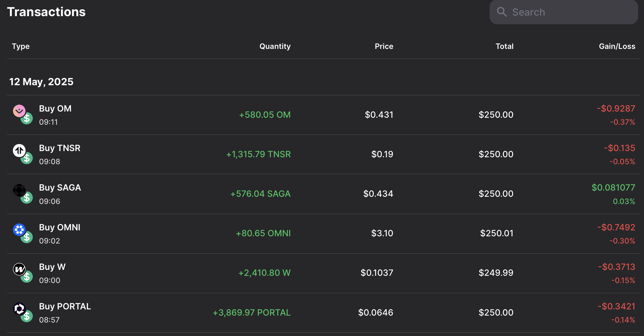Click the PORTAL token icon
The image size is (644, 336).
click(19, 309)
